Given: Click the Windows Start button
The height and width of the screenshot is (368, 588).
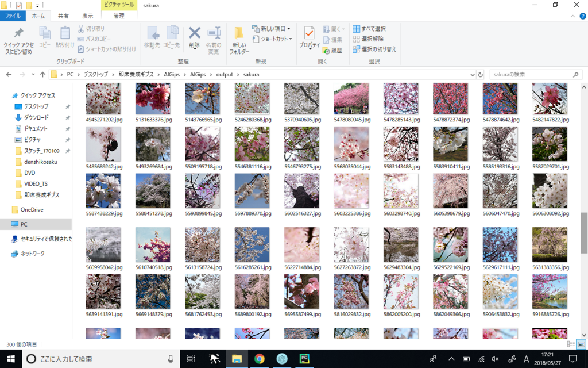Looking at the screenshot, I should pos(11,359).
